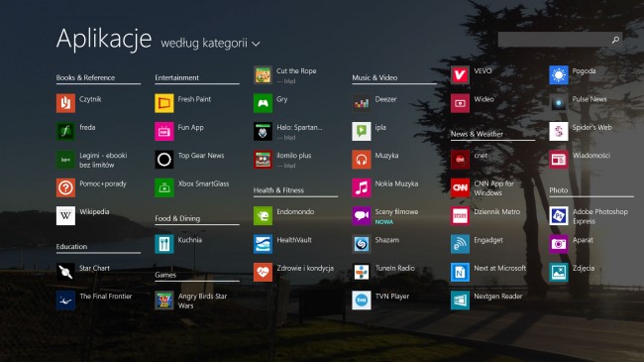
Task: Open the Aparat camera icon
Action: (x=559, y=244)
